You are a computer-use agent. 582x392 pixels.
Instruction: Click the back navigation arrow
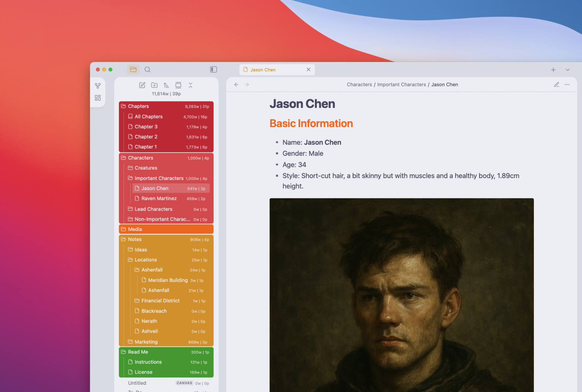(236, 84)
